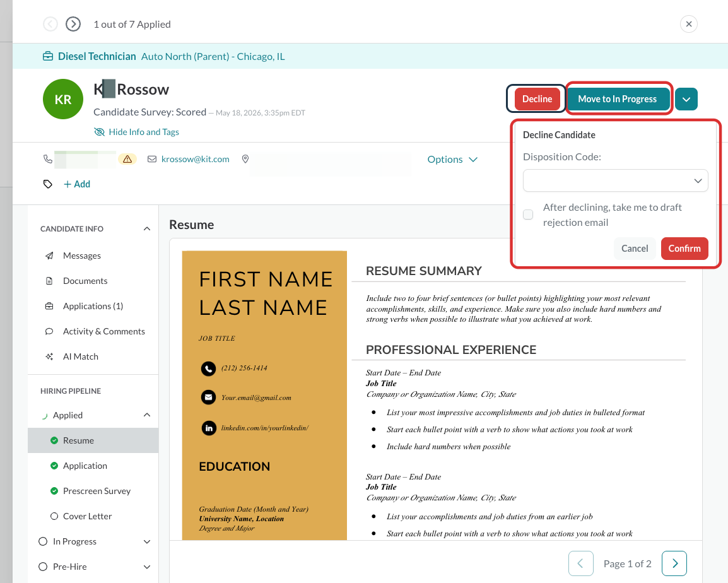
Task: Cancel the decline dialog
Action: click(635, 249)
